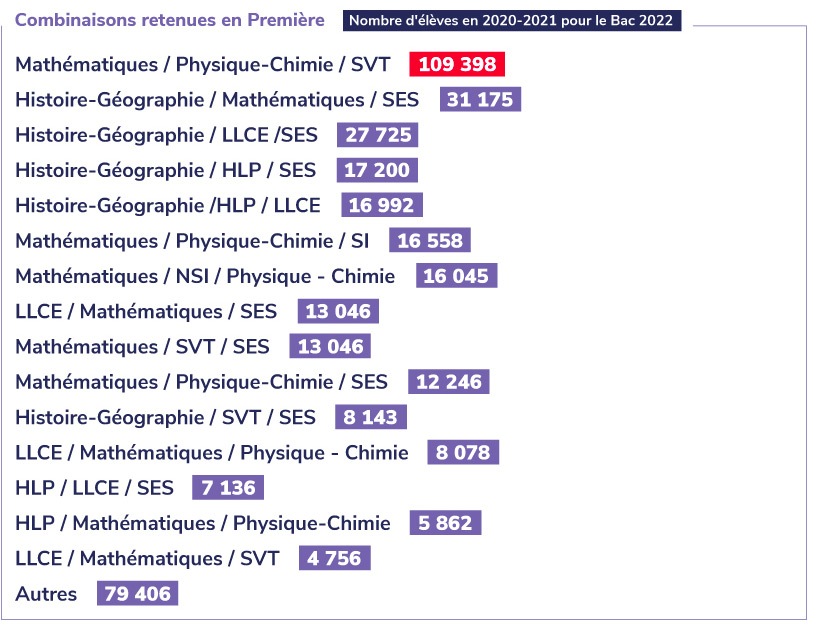Select the red 109 398 value badge
The image size is (822, 637).
(x=457, y=65)
